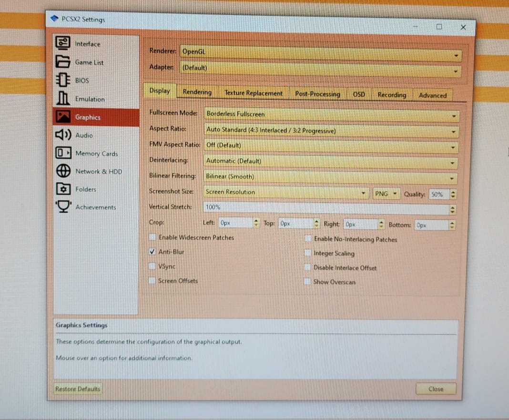Select the Display tab
This screenshot has width=509, height=420.
pyautogui.click(x=159, y=90)
